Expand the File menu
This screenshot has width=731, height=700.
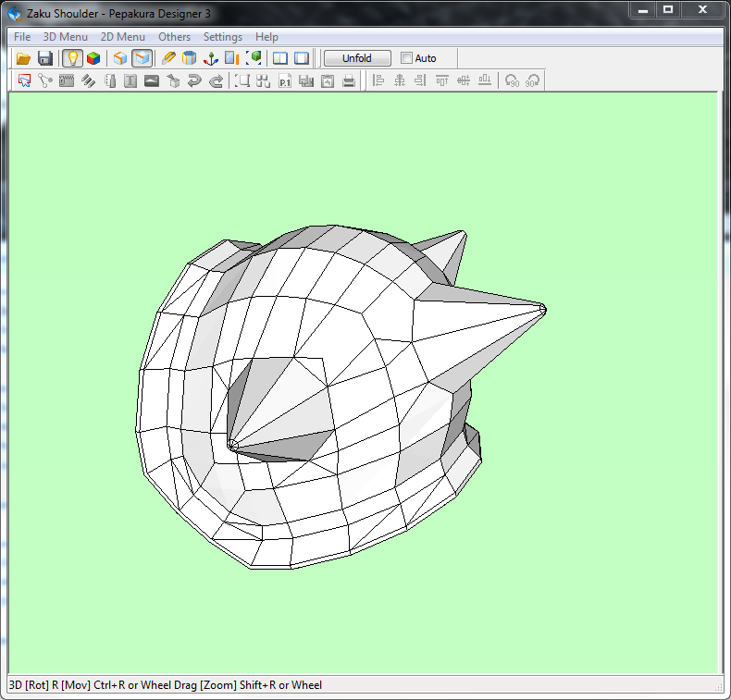point(22,37)
